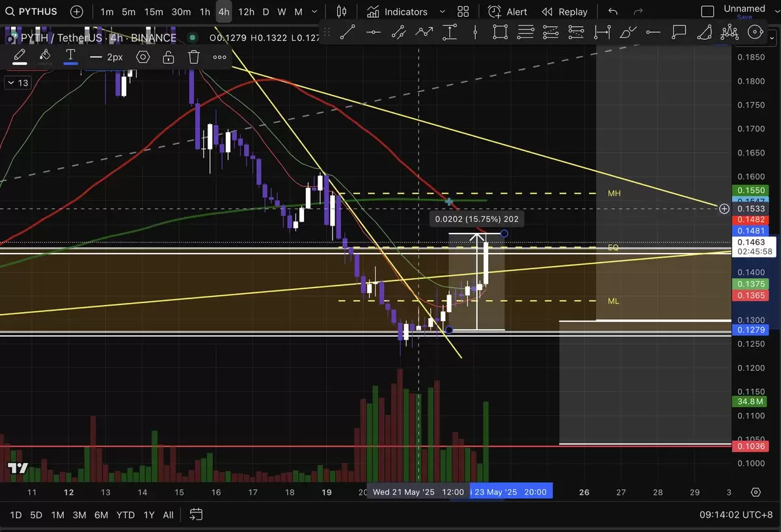Open the go-to-date calendar icon
The image size is (781, 532).
click(195, 514)
